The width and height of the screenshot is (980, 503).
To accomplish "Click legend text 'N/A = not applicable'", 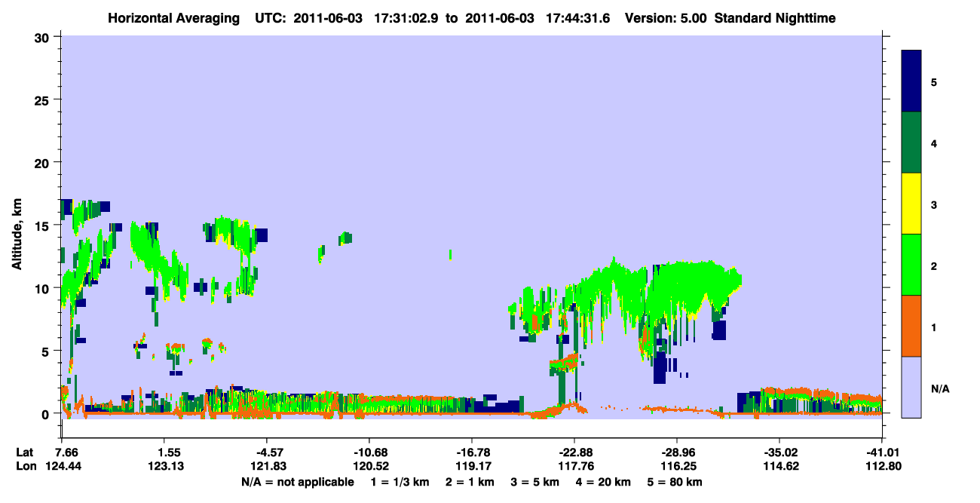I will [x=298, y=482].
